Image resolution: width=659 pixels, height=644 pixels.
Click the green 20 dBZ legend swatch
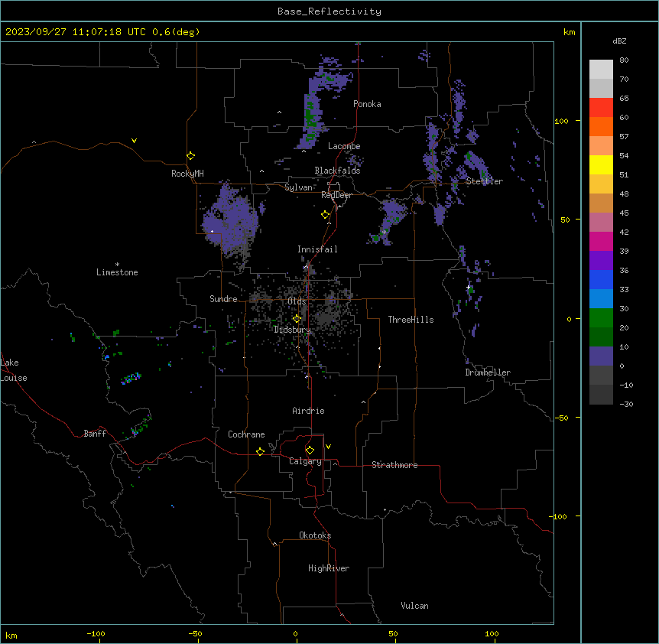pyautogui.click(x=601, y=318)
